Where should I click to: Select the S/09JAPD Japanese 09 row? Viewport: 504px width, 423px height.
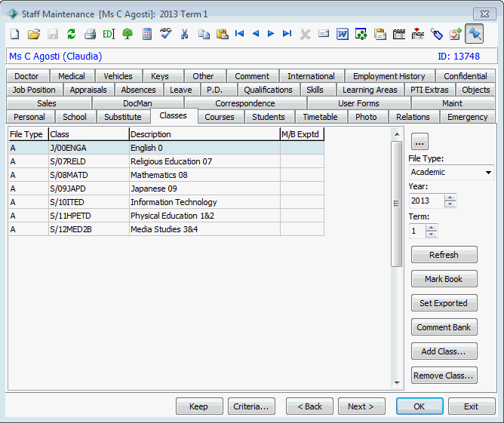coord(166,189)
